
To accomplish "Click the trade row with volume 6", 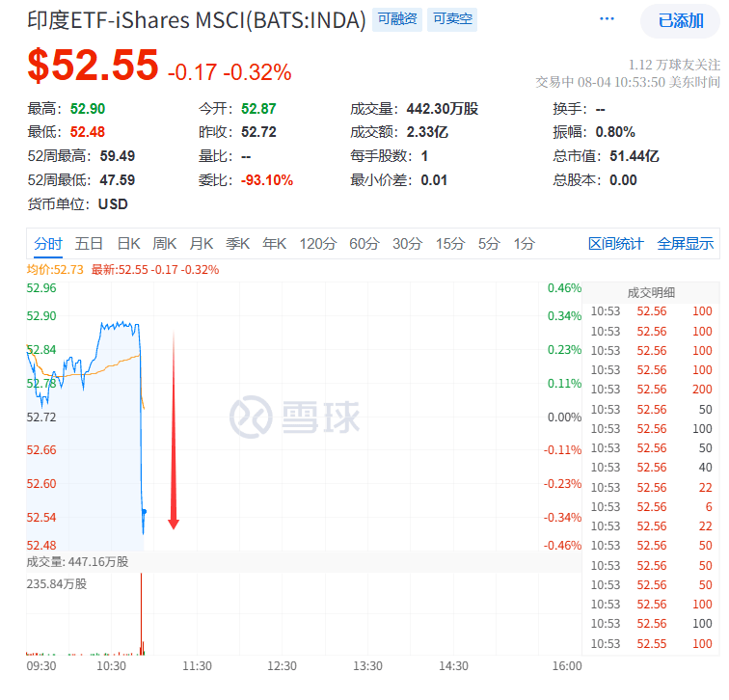I will [651, 506].
